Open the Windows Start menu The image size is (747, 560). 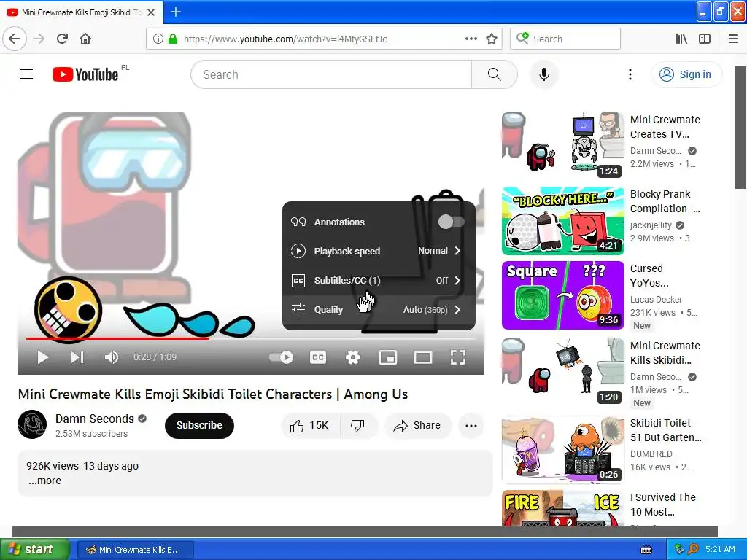click(34, 549)
